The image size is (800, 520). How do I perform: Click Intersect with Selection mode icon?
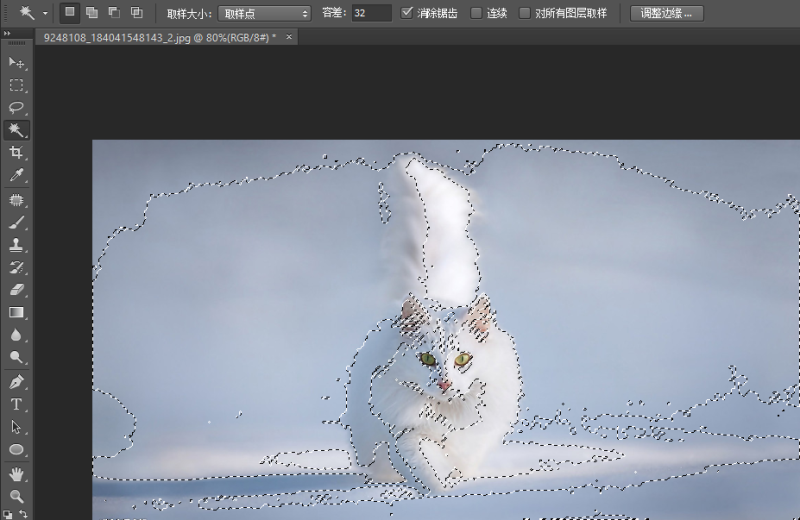[137, 13]
